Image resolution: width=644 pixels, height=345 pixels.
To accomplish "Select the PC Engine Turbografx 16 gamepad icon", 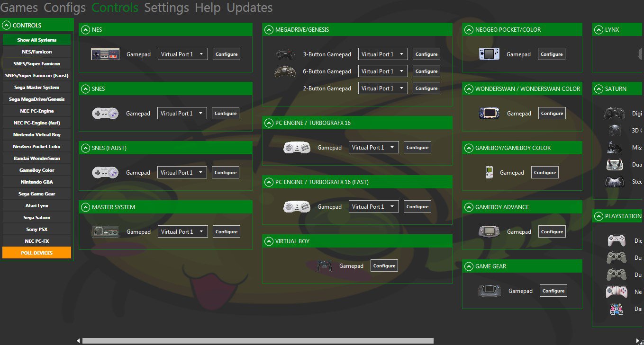I will (296, 147).
